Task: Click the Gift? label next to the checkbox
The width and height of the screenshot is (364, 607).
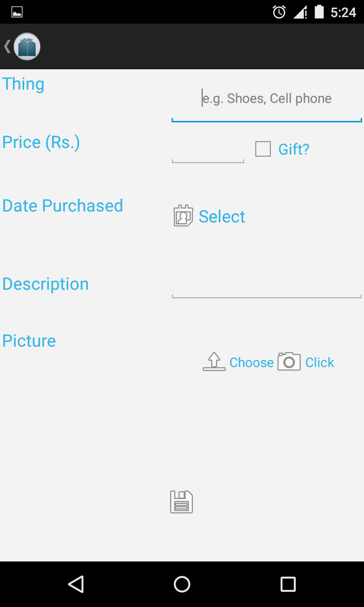Action: click(293, 149)
